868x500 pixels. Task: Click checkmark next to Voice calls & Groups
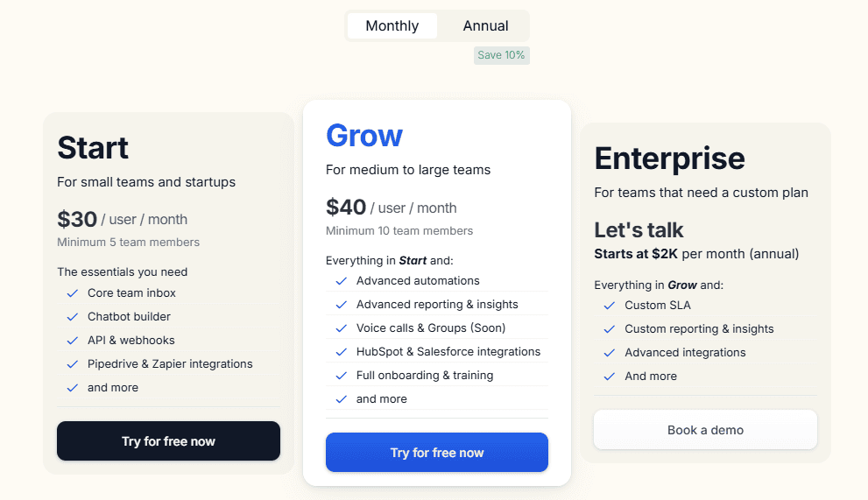pyautogui.click(x=341, y=328)
